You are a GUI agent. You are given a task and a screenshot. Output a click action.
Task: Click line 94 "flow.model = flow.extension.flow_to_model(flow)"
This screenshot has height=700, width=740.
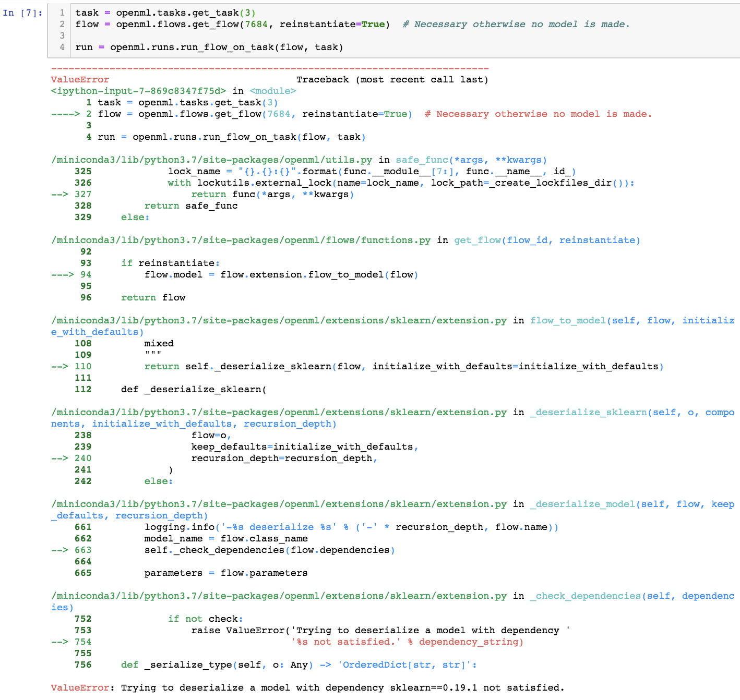(281, 274)
